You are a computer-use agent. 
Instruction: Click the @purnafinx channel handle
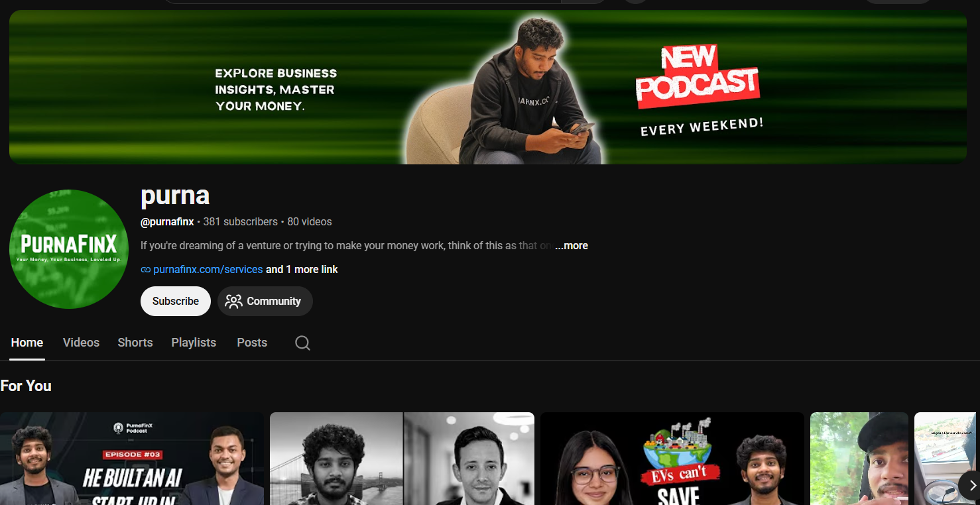point(167,222)
